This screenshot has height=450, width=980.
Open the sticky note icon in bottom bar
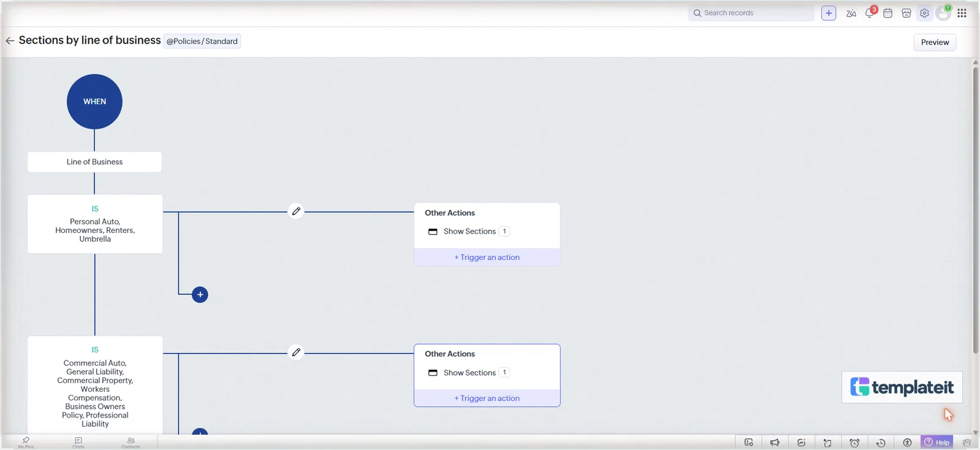(x=827, y=443)
